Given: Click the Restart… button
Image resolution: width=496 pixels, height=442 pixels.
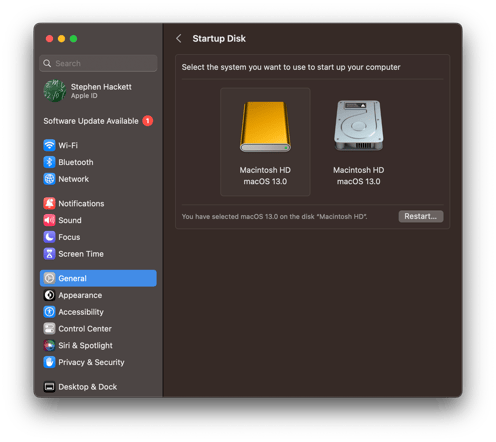Looking at the screenshot, I should [x=421, y=216].
